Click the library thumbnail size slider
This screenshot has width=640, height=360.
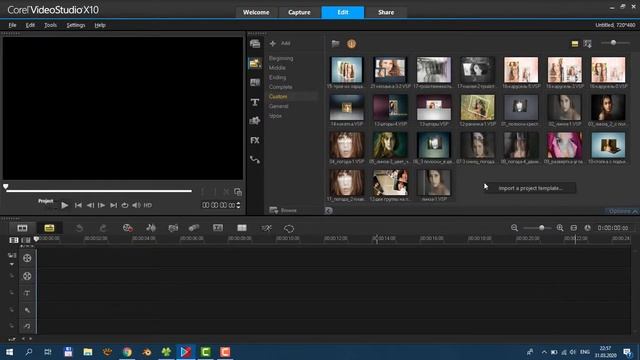[614, 42]
